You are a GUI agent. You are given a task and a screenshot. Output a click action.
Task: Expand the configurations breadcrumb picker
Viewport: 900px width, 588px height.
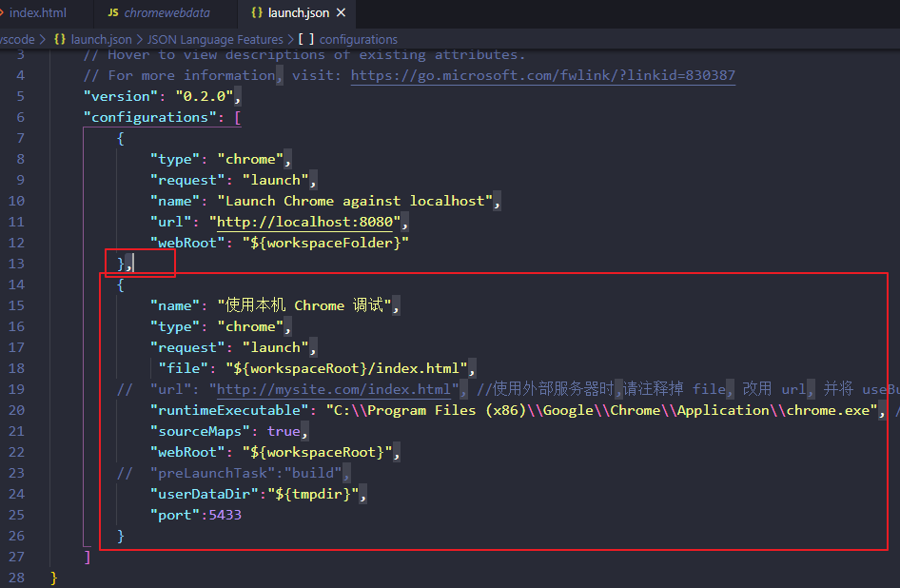[x=362, y=39]
